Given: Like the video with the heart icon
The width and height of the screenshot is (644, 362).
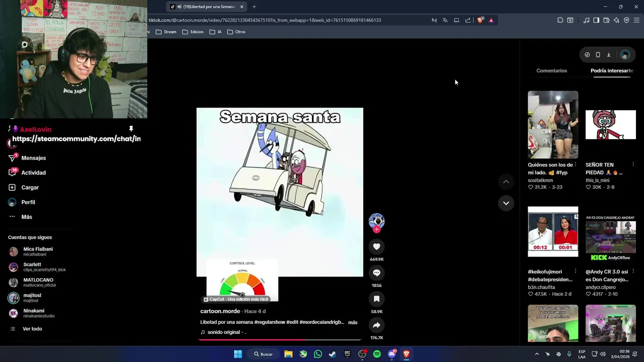Looking at the screenshot, I should pyautogui.click(x=376, y=246).
